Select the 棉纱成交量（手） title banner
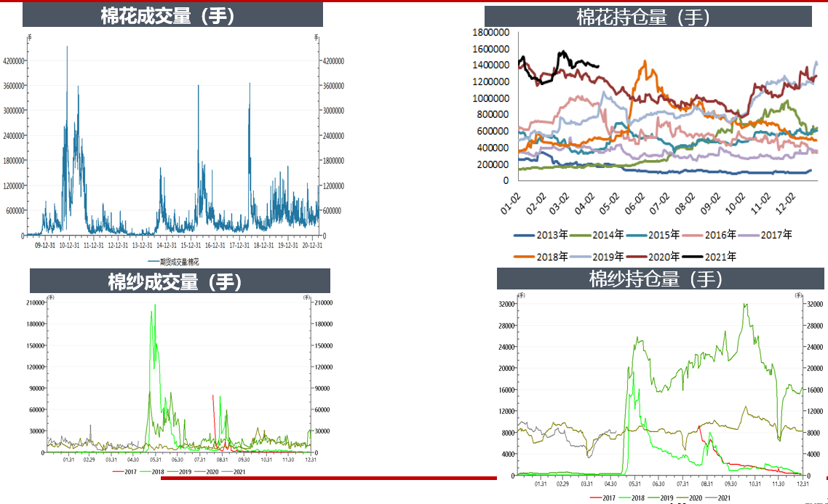Screen dimensions: 828x504 180,281
